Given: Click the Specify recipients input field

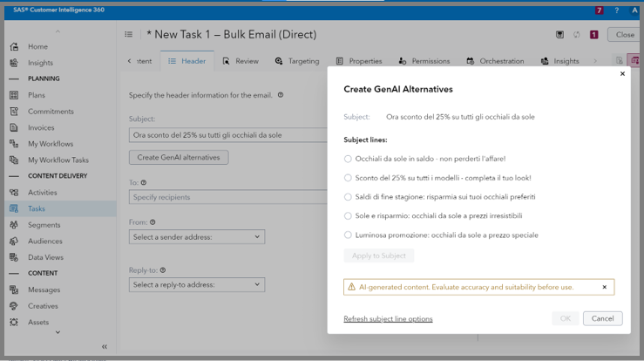Looking at the screenshot, I should pyautogui.click(x=227, y=197).
